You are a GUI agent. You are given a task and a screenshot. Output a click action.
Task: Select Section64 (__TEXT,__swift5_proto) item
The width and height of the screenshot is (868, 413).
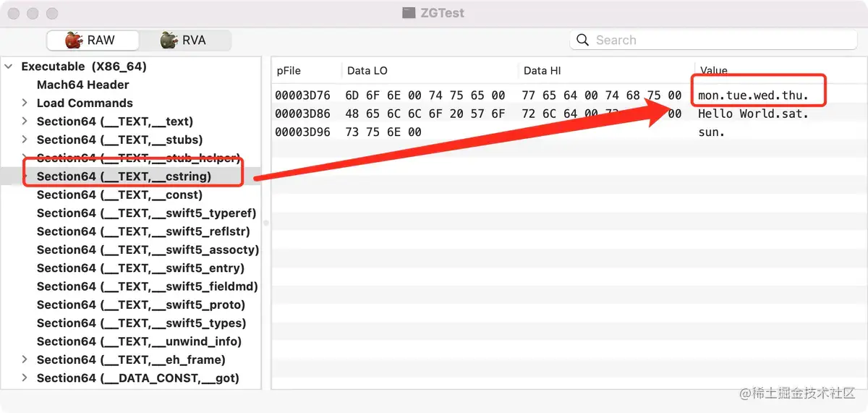tap(141, 305)
